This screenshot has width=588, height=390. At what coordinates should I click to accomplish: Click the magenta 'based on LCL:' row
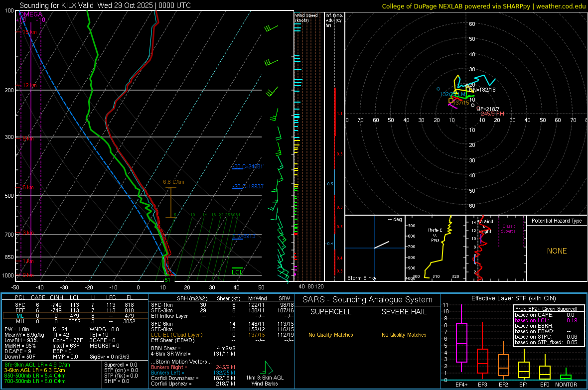pos(546,320)
